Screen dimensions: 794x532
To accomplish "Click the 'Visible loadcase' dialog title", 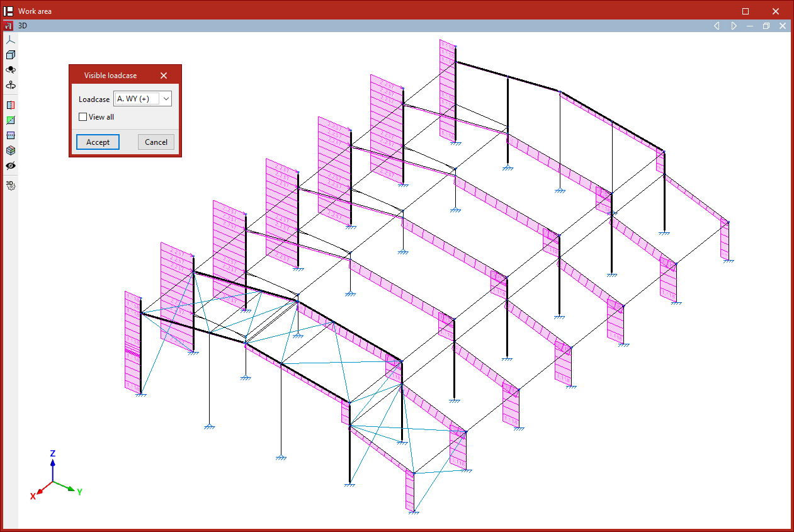I will coord(110,76).
